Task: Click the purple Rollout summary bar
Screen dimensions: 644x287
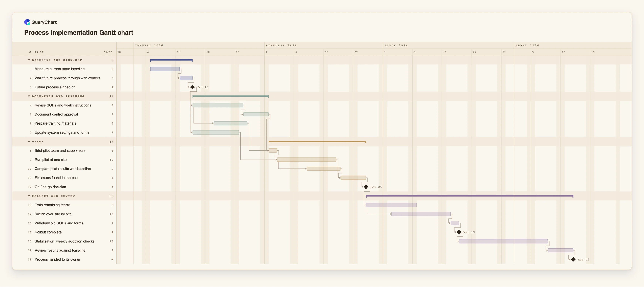Action: point(470,196)
